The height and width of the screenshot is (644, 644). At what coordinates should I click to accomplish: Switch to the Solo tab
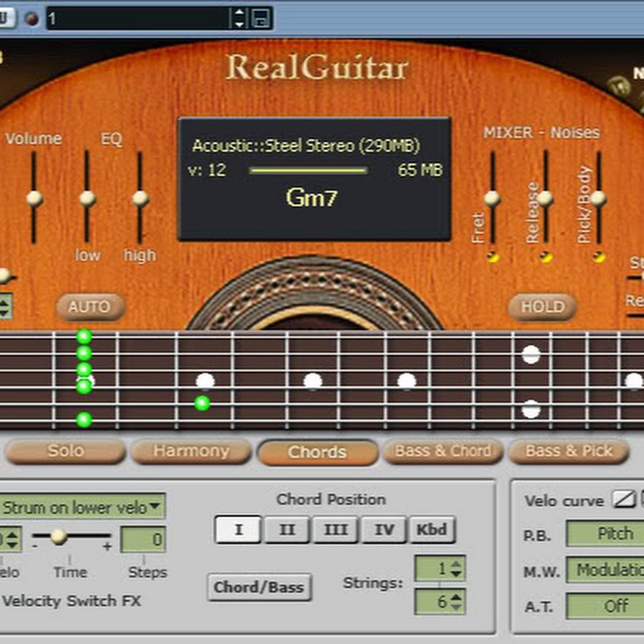pos(66,452)
